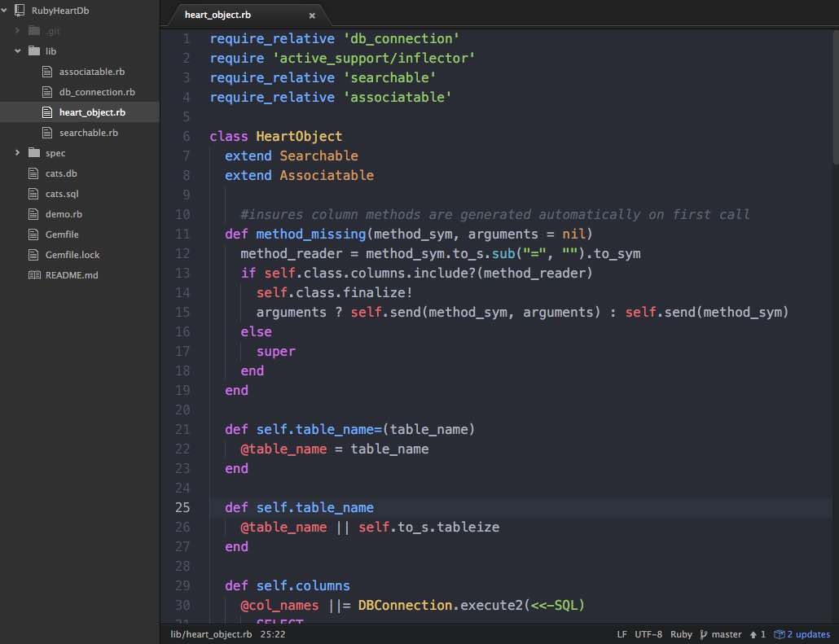The height and width of the screenshot is (644, 839).
Task: Click the cats.db file icon
Action: coord(33,173)
